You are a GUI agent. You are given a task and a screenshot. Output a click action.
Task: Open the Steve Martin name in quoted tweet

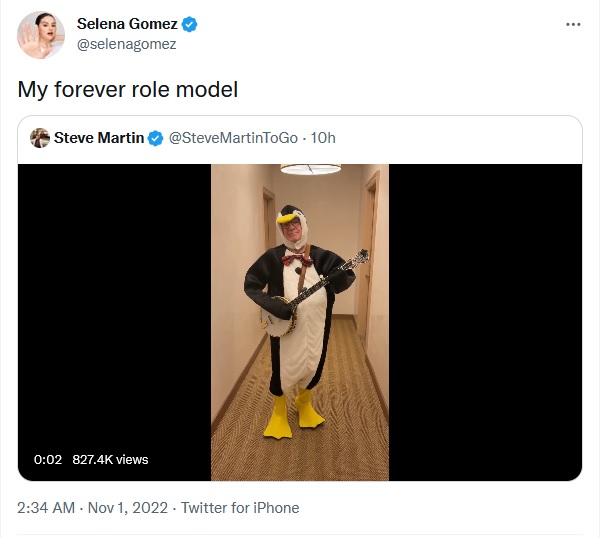pyautogui.click(x=98, y=137)
